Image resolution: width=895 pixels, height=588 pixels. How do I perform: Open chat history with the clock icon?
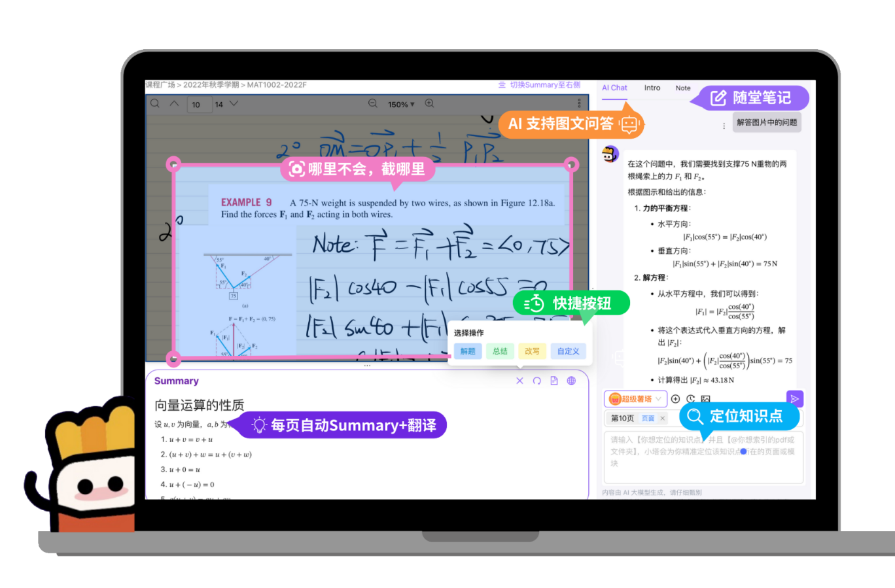point(691,398)
